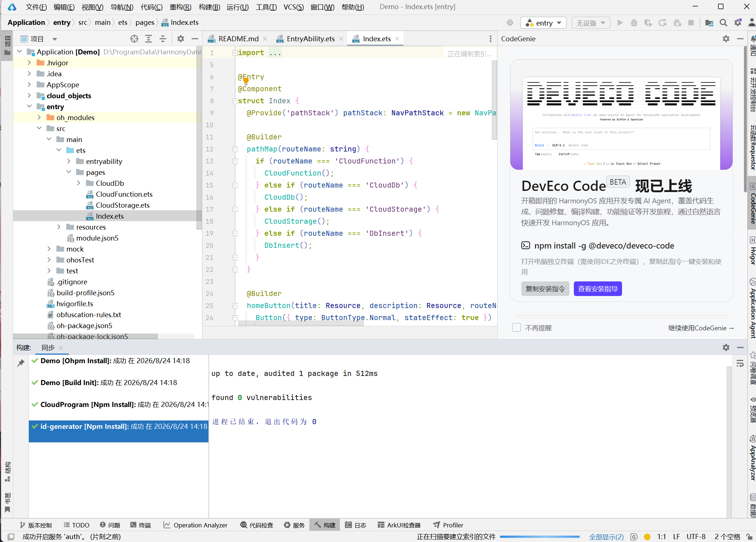The height and width of the screenshot is (542, 756).
Task: Click the ArkUI检查器 tool window button
Action: tap(399, 525)
